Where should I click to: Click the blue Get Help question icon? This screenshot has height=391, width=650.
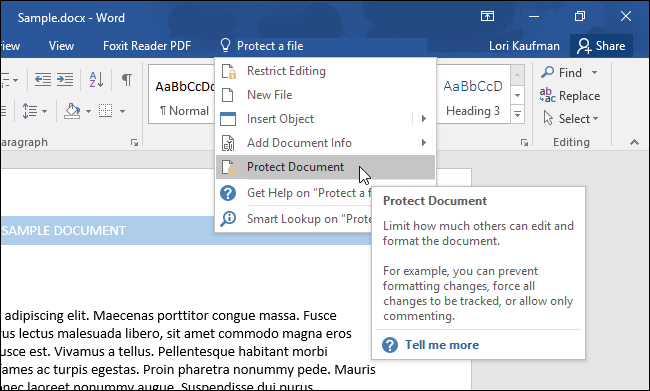tap(228, 193)
